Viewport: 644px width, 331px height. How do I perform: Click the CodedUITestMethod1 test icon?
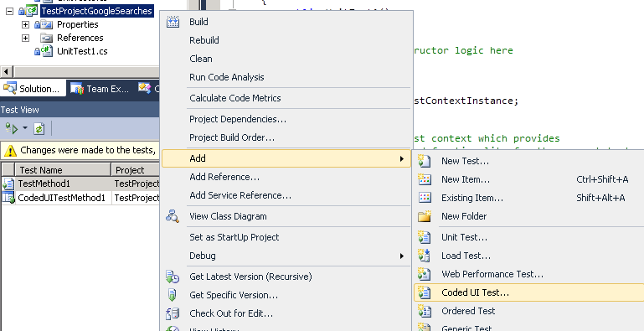pos(8,198)
